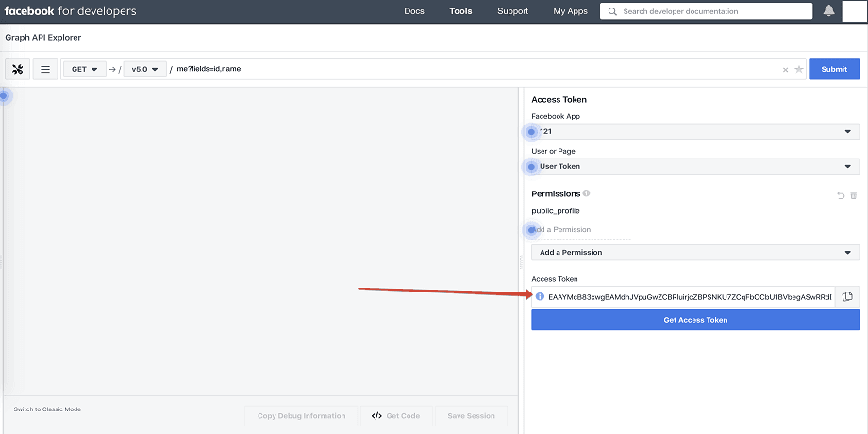Click the Get Code button

pyautogui.click(x=395, y=416)
